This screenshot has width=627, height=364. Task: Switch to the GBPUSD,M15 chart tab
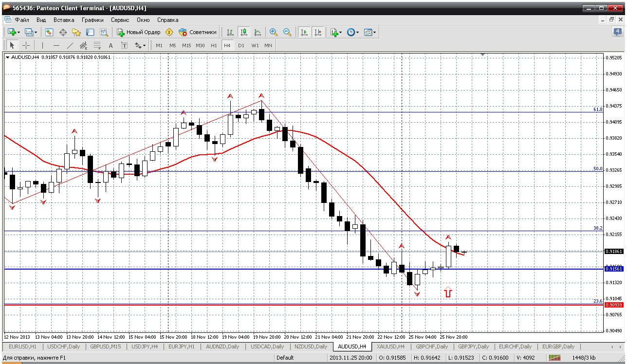point(106,346)
